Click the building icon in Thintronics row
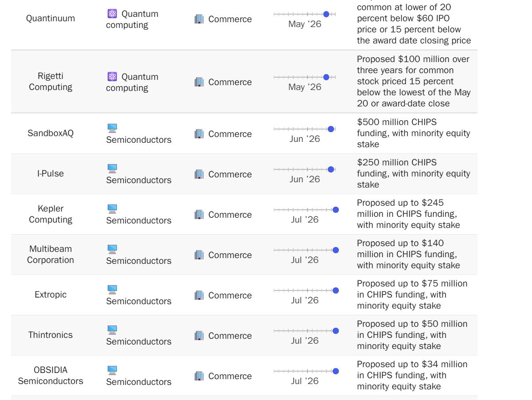Screen dimensions: 532x400 click(x=199, y=336)
